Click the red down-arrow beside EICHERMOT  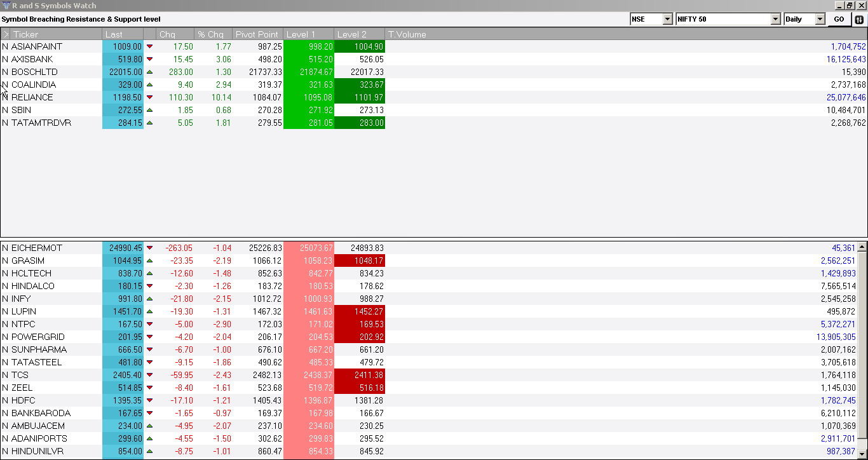coord(149,248)
